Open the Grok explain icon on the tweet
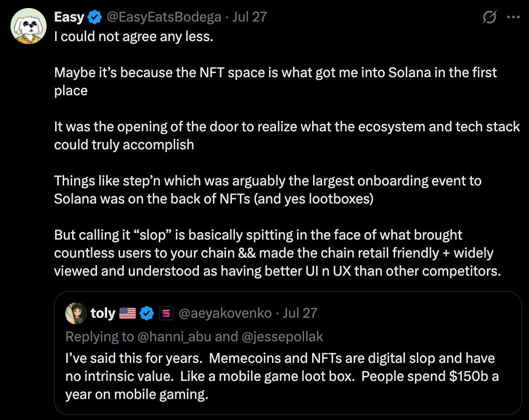This screenshot has height=420, width=529. (489, 18)
